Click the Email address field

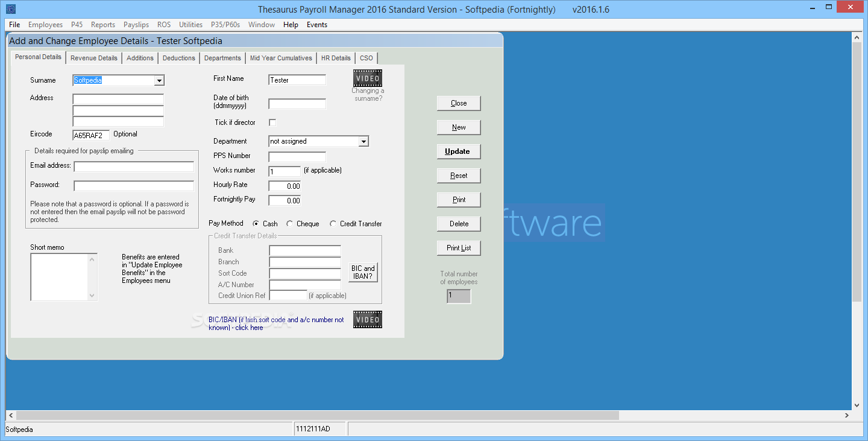[134, 167]
